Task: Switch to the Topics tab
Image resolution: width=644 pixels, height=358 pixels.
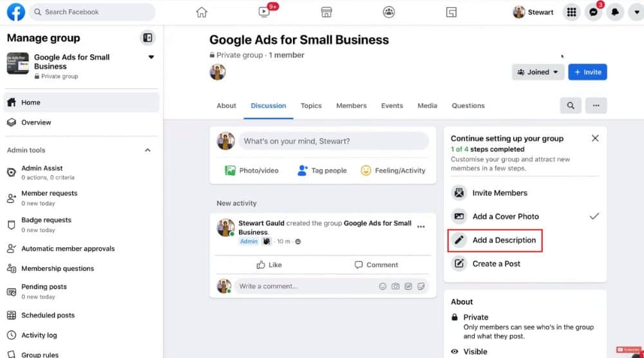Action: [311, 106]
